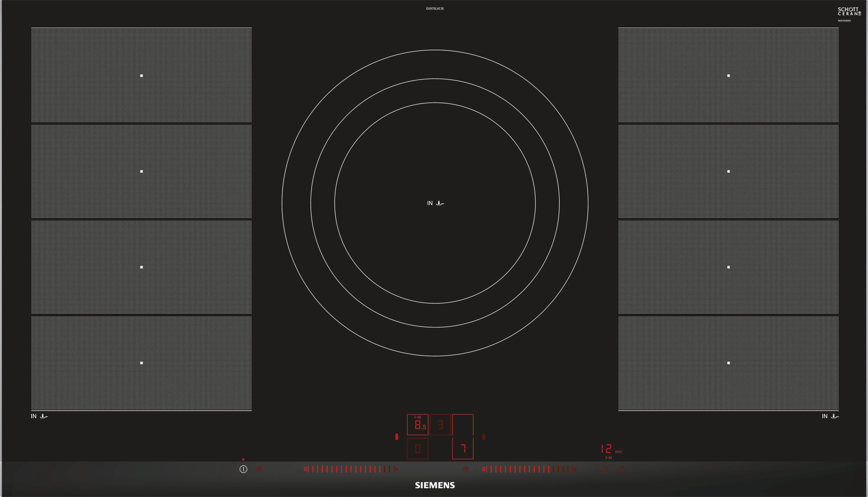
Task: Select the cooking zone showing 8.5
Action: pyautogui.click(x=418, y=425)
